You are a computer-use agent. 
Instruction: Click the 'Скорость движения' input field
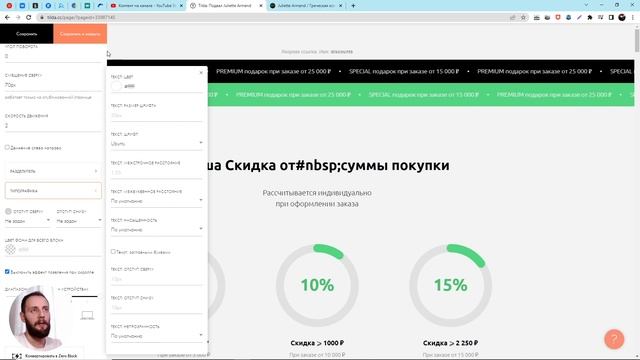(53, 126)
